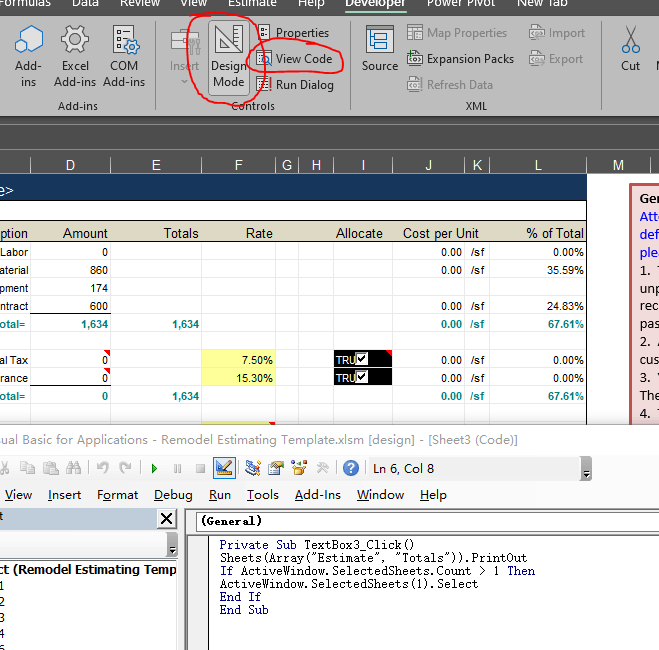Open the Insert menu in VBA editor
The width and height of the screenshot is (659, 650).
point(64,495)
